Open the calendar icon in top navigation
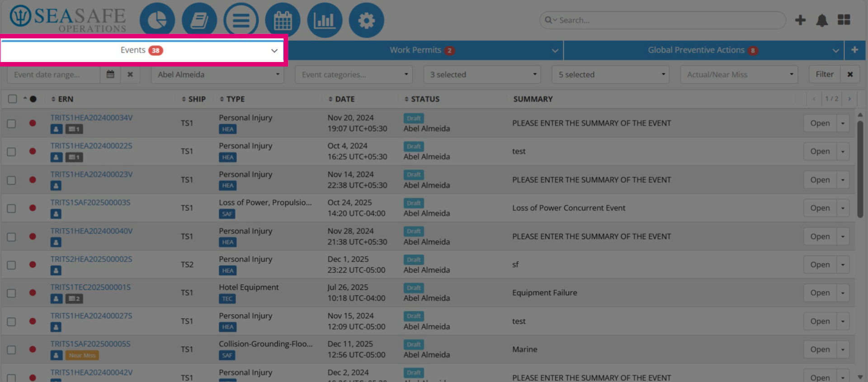The image size is (868, 382). point(283,20)
